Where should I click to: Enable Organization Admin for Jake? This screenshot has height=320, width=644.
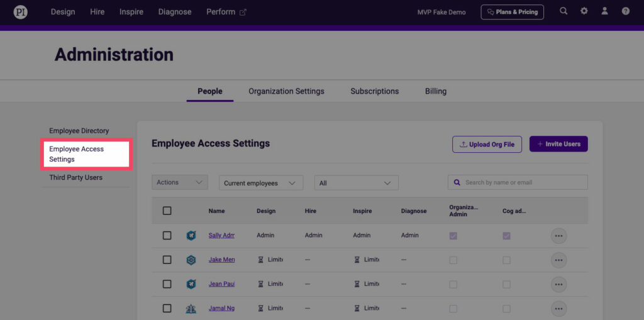click(453, 260)
